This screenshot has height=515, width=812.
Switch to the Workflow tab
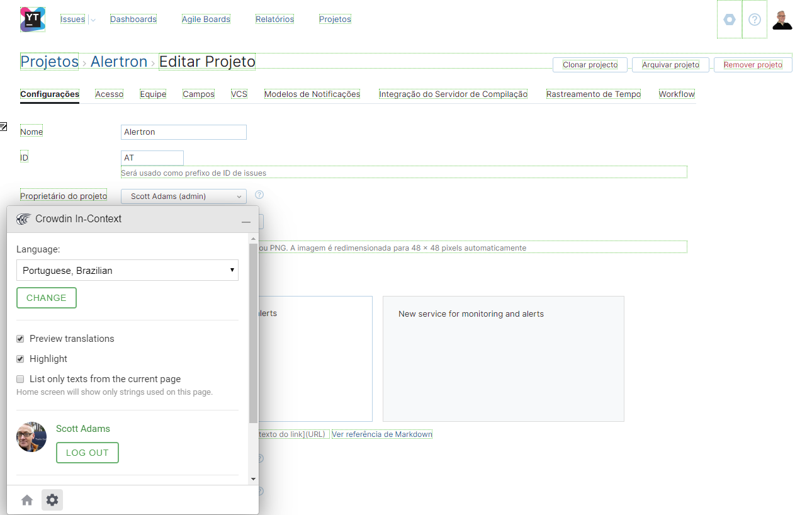tap(677, 94)
